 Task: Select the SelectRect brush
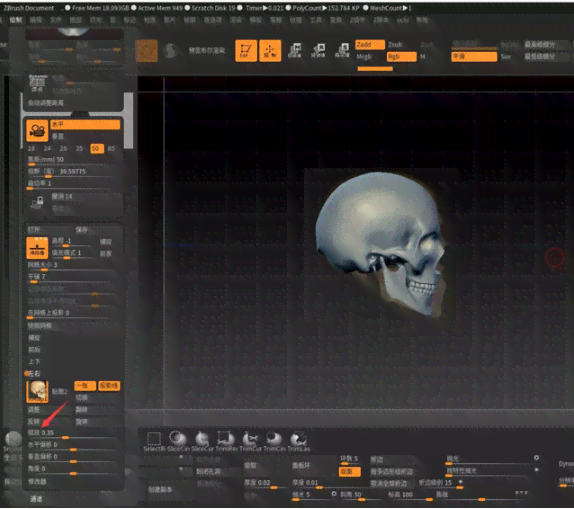(x=154, y=441)
